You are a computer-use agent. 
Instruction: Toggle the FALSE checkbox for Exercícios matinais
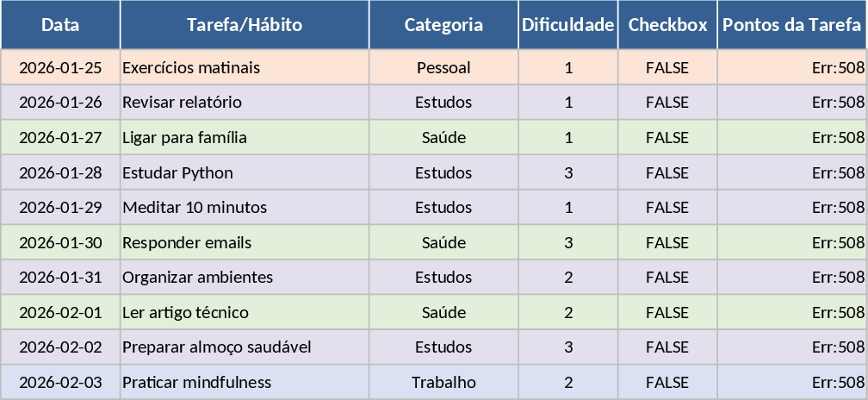[x=667, y=67]
